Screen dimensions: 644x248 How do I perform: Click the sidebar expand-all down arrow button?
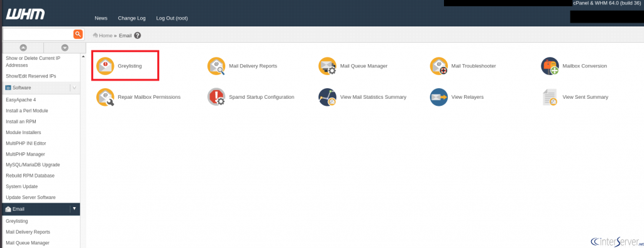(x=65, y=48)
